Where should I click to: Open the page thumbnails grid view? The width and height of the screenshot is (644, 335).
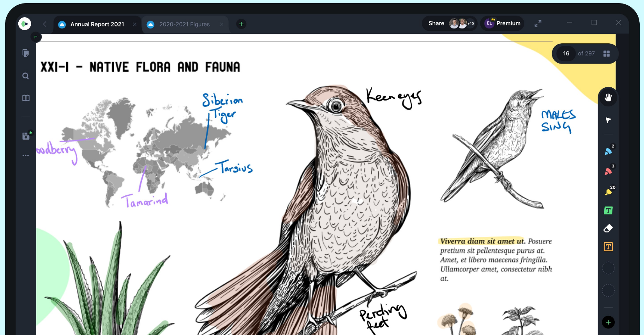(606, 54)
